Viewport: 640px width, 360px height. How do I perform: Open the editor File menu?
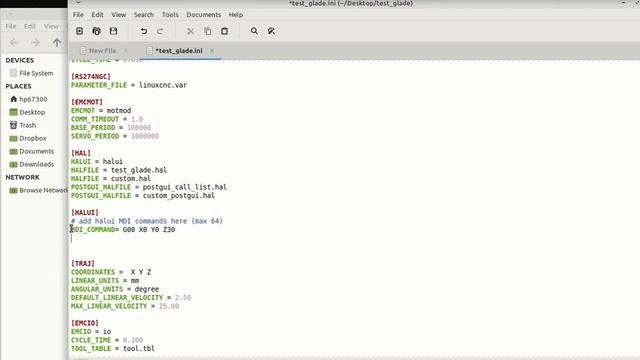pyautogui.click(x=78, y=15)
